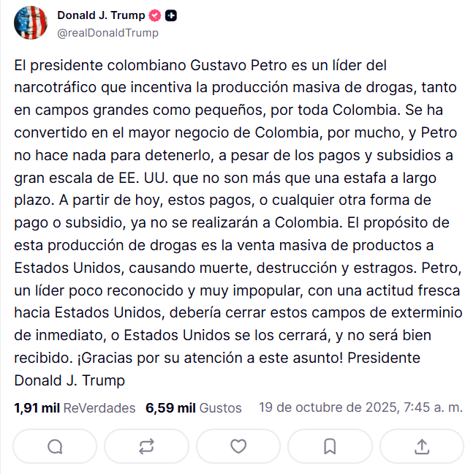Open the profile avatar picture
The width and height of the screenshot is (476, 474).
pyautogui.click(x=31, y=23)
